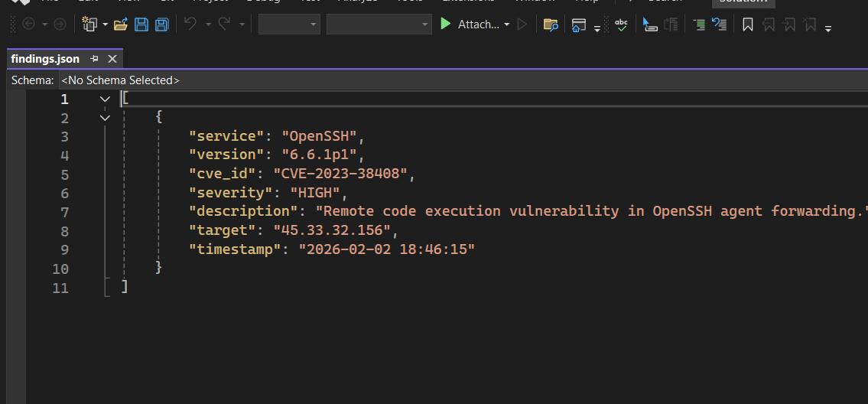Click line number 5 in the gutter
The width and height of the screenshot is (868, 404).
(x=65, y=174)
